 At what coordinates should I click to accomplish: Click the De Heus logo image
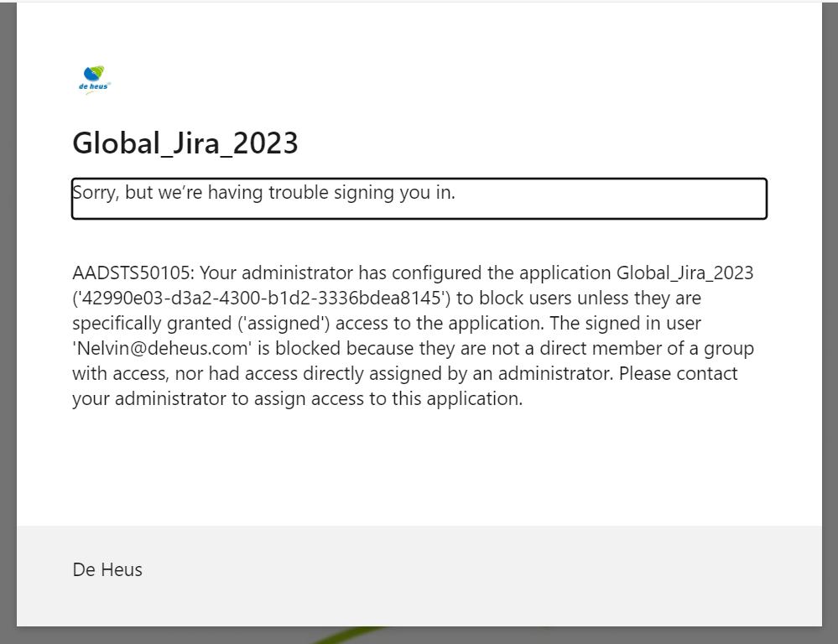pyautogui.click(x=95, y=80)
